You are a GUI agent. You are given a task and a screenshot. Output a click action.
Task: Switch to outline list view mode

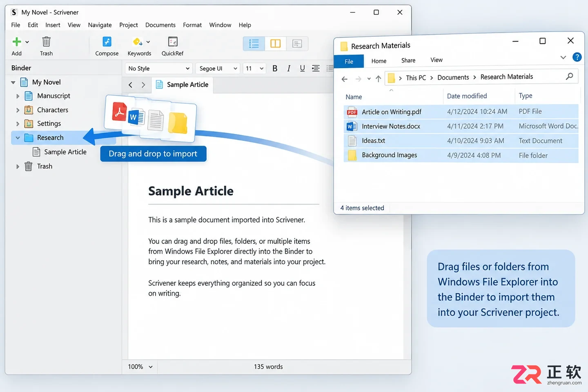point(254,44)
